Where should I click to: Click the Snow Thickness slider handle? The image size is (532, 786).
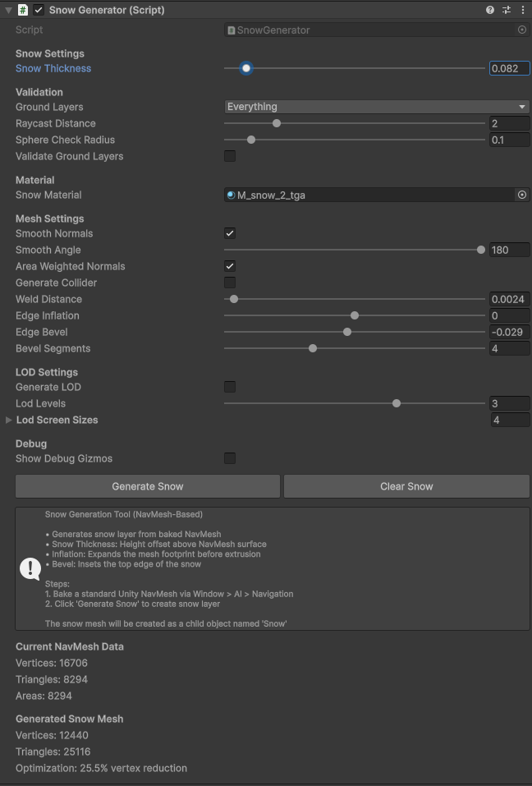[245, 68]
